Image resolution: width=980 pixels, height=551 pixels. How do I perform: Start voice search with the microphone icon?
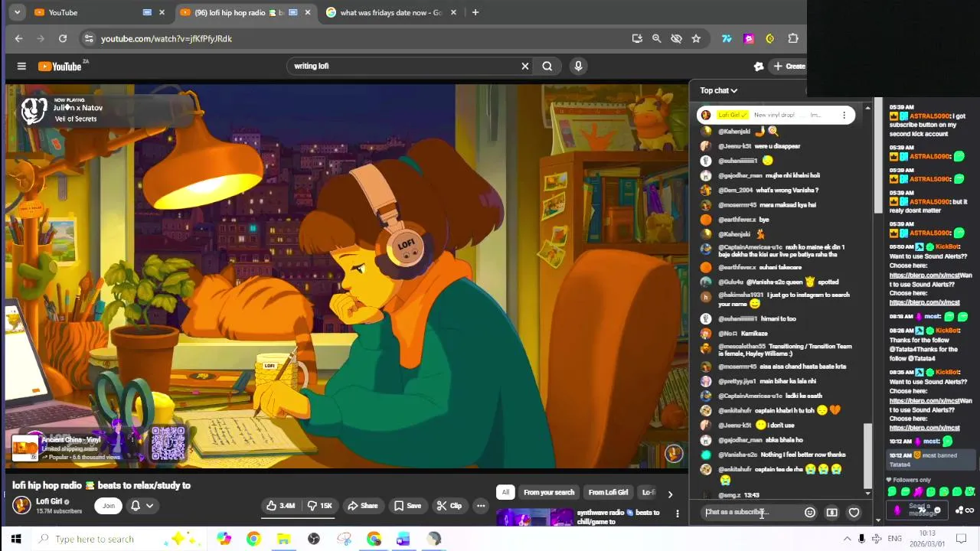578,66
